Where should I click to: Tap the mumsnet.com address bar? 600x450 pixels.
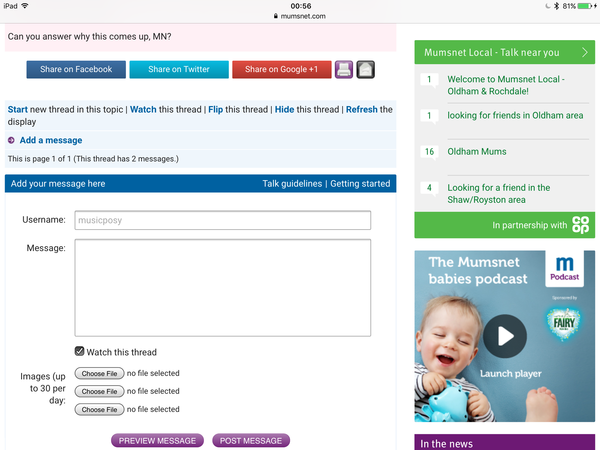300,16
